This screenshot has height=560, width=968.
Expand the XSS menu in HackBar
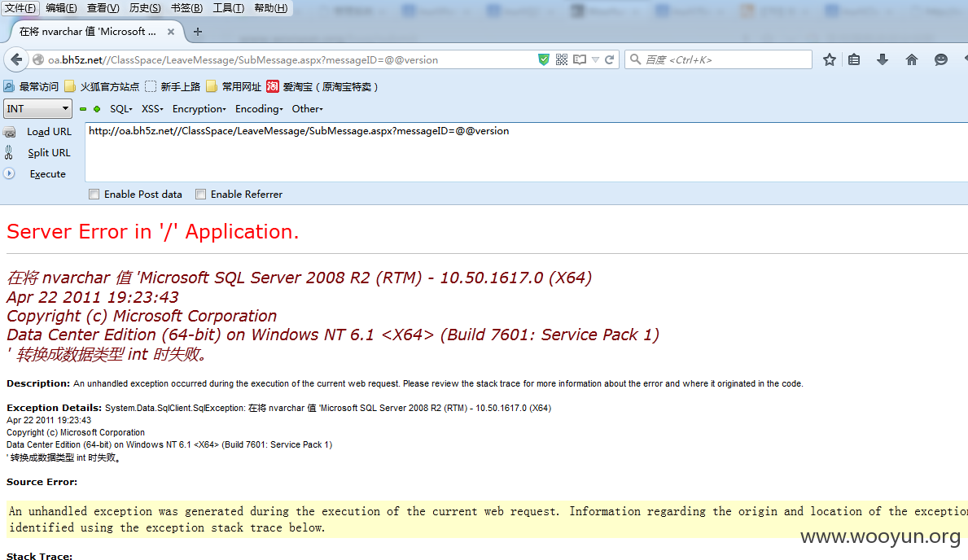pos(152,109)
